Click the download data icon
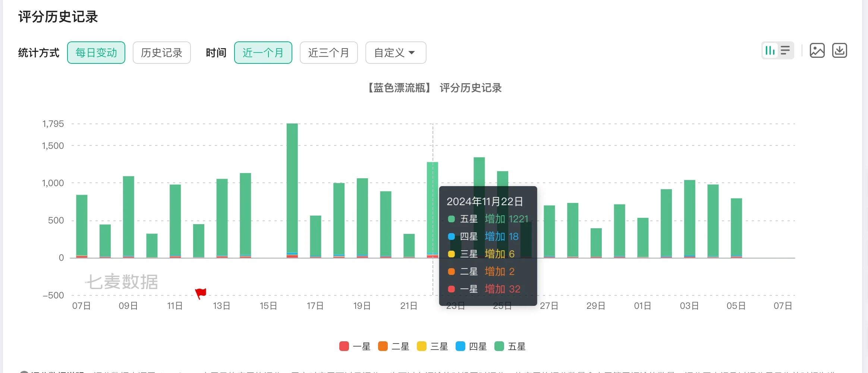This screenshot has height=373, width=868. click(x=840, y=50)
